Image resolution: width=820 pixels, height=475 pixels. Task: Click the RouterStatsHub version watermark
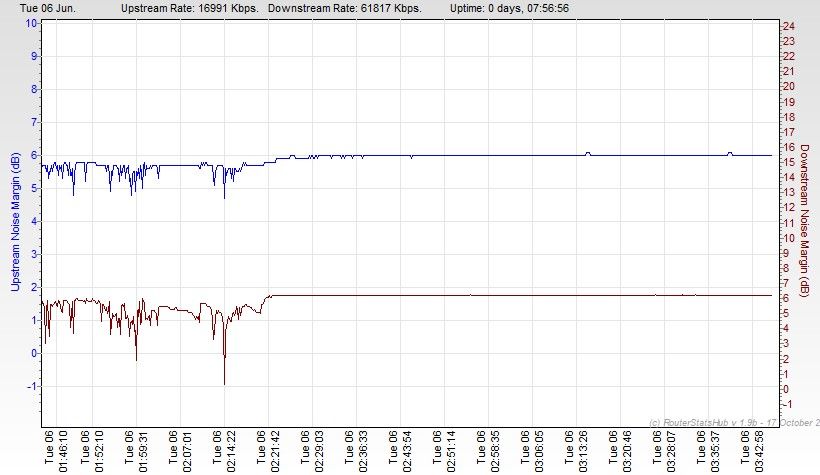pyautogui.click(x=732, y=421)
